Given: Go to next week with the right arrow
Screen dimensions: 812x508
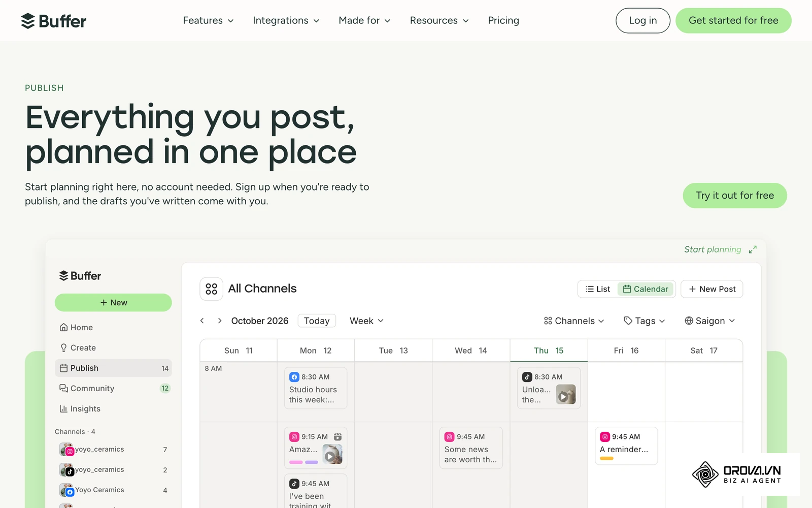Looking at the screenshot, I should click(x=220, y=321).
